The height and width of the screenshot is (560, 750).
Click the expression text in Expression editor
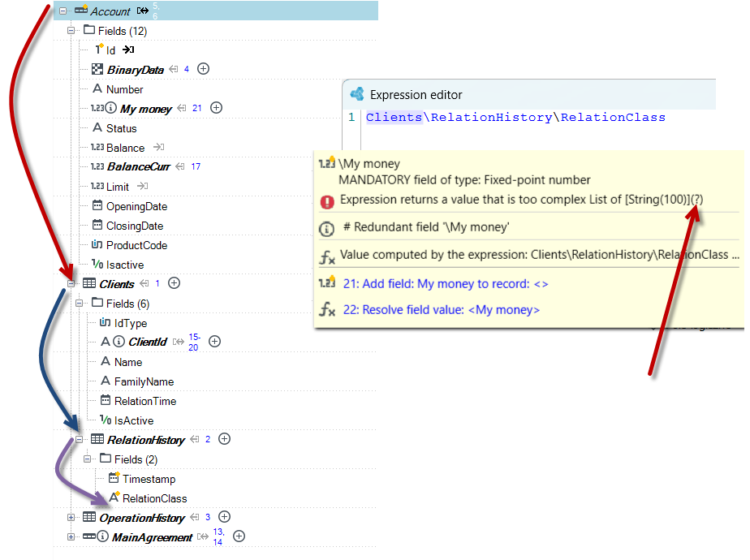[x=515, y=117]
